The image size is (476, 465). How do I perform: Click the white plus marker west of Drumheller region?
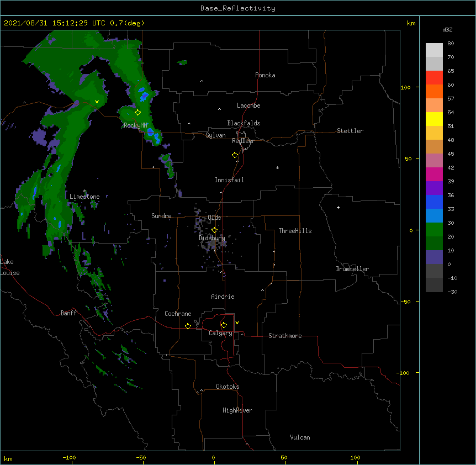click(338, 207)
